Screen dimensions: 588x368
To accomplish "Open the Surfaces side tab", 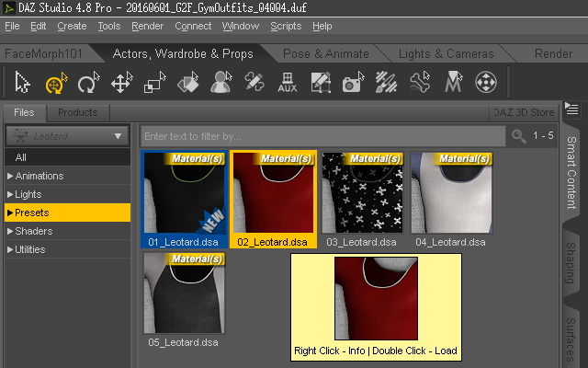I will (571, 338).
